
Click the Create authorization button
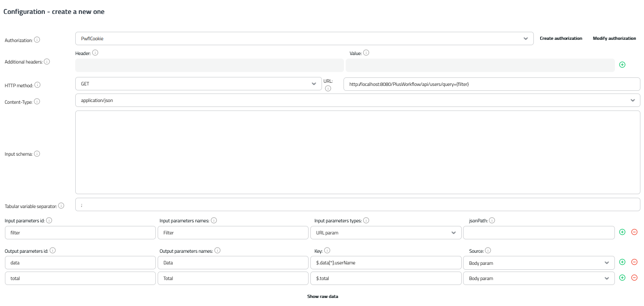click(561, 38)
